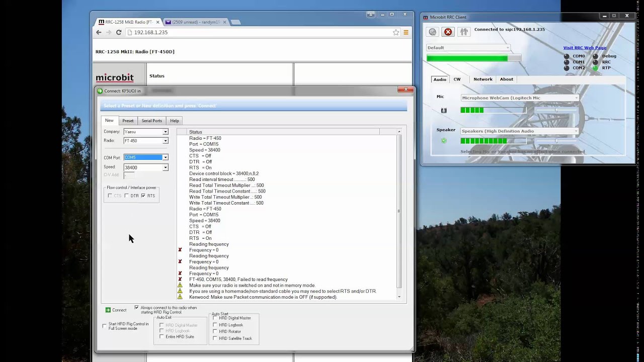Go forward in the Chrome browser
Screen dimensions: 644x362
pos(109,32)
